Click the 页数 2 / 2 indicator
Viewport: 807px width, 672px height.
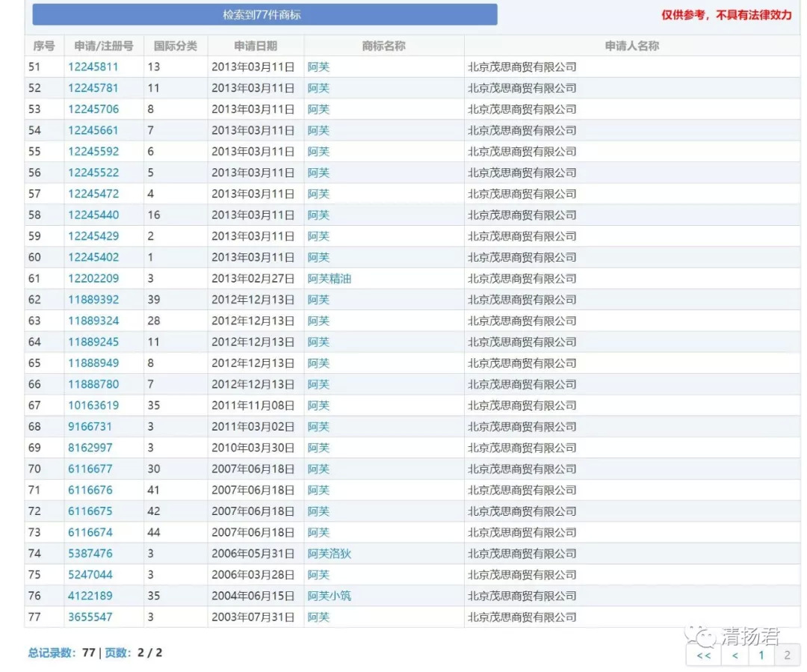coord(134,653)
